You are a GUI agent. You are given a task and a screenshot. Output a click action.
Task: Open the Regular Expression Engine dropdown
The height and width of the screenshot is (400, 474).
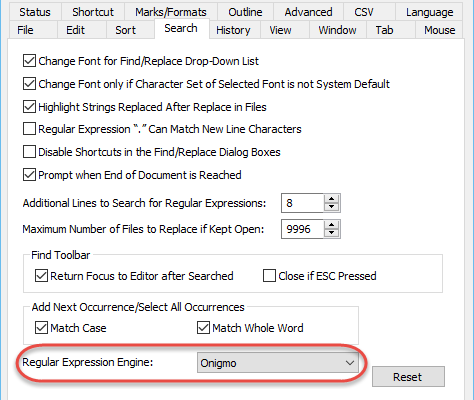[x=278, y=363]
